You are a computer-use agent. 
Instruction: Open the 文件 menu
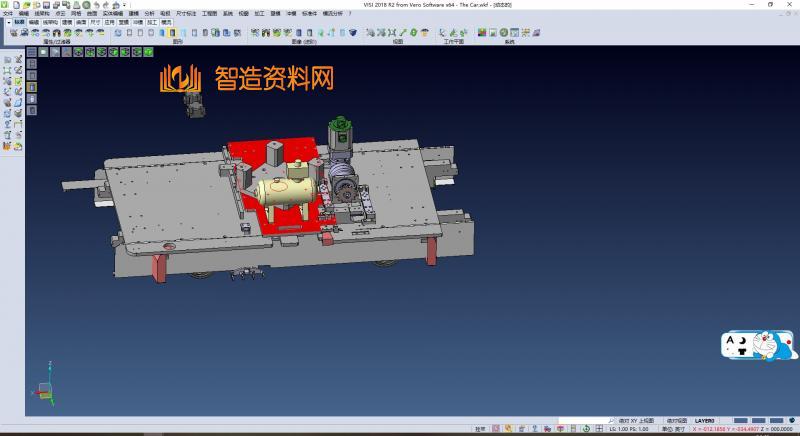coord(8,14)
